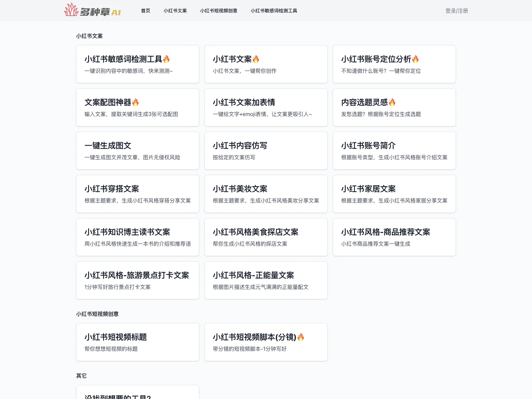532x399 pixels.
Task: Click flame icon next to 内容选题灵感
Action: (392, 102)
